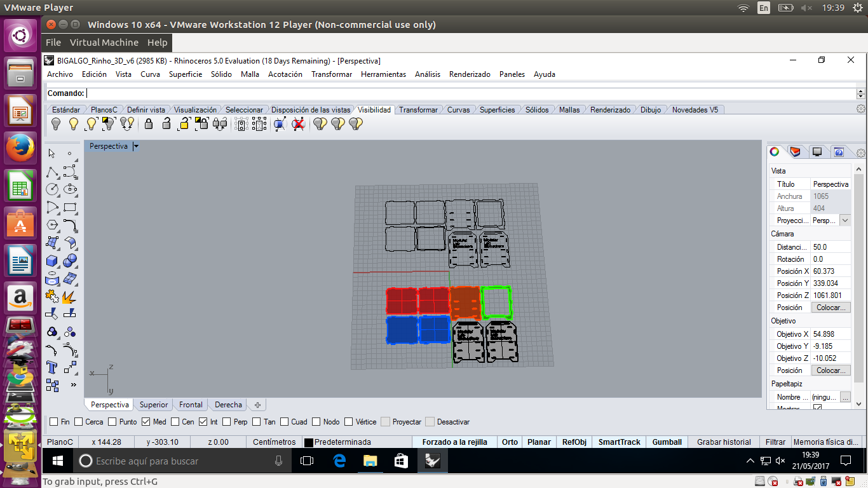Choose the Sphere solid tool
The width and height of the screenshot is (868, 488).
70,261
